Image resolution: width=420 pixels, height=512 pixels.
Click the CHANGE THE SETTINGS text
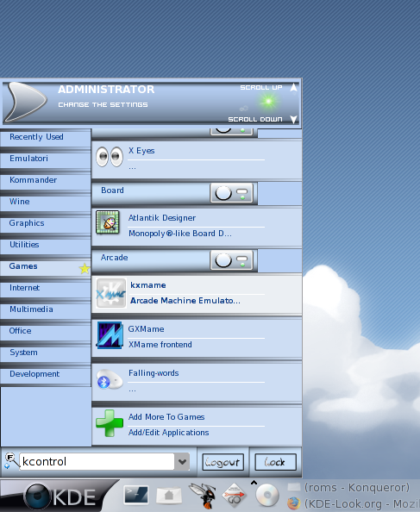tap(103, 105)
